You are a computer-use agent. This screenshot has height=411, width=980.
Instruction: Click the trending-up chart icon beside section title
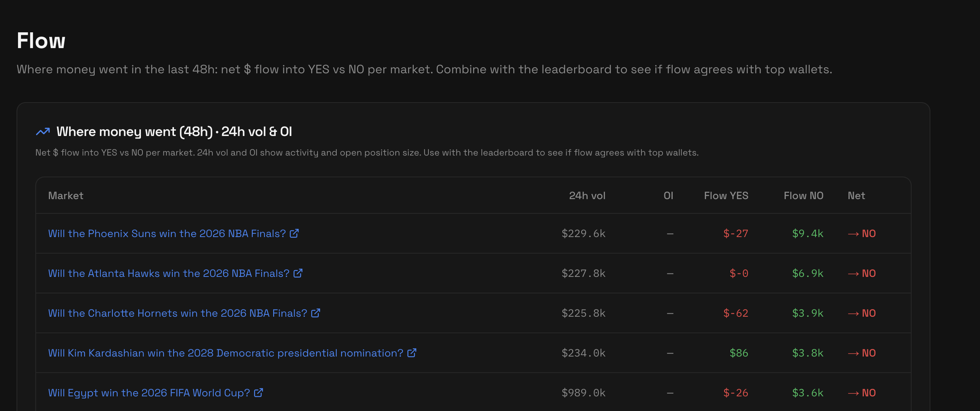pos(42,131)
